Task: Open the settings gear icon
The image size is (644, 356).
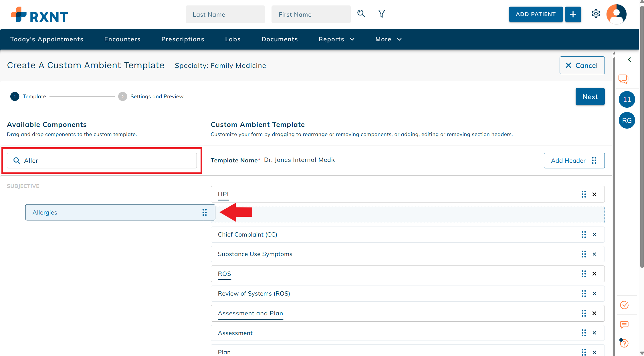Action: click(596, 13)
